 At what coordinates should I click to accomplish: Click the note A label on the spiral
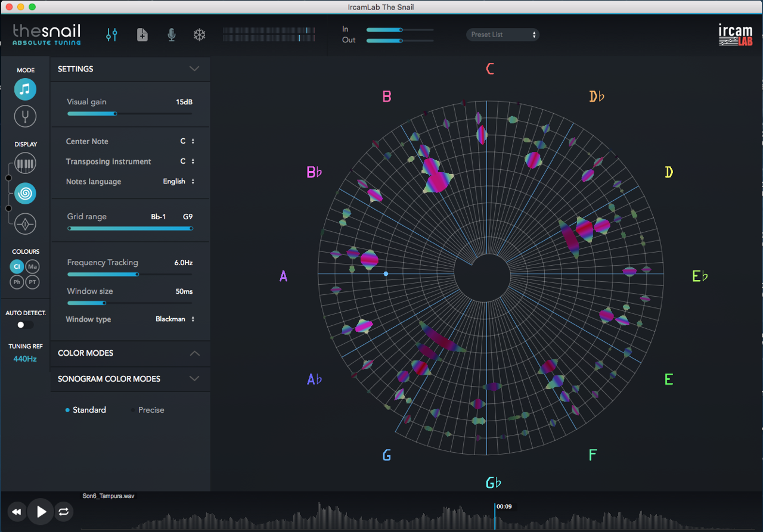point(284,276)
